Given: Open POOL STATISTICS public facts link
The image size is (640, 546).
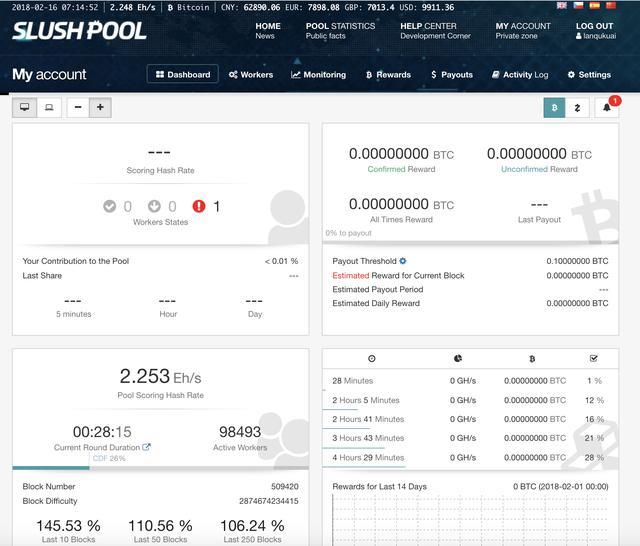Looking at the screenshot, I should click(340, 30).
